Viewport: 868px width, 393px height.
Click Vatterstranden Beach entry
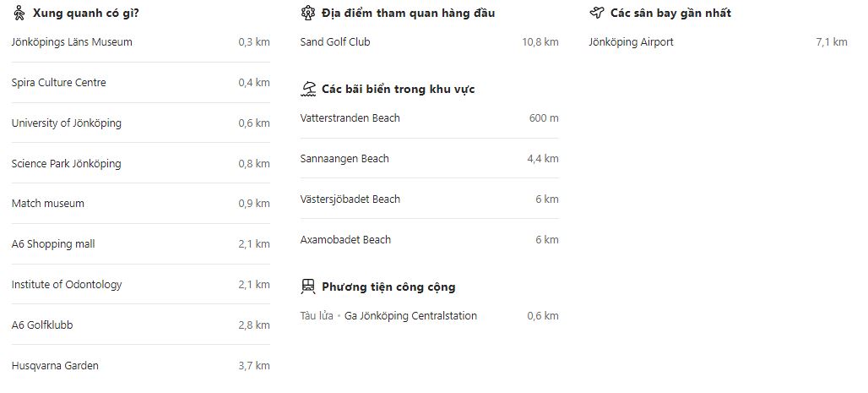tap(350, 118)
